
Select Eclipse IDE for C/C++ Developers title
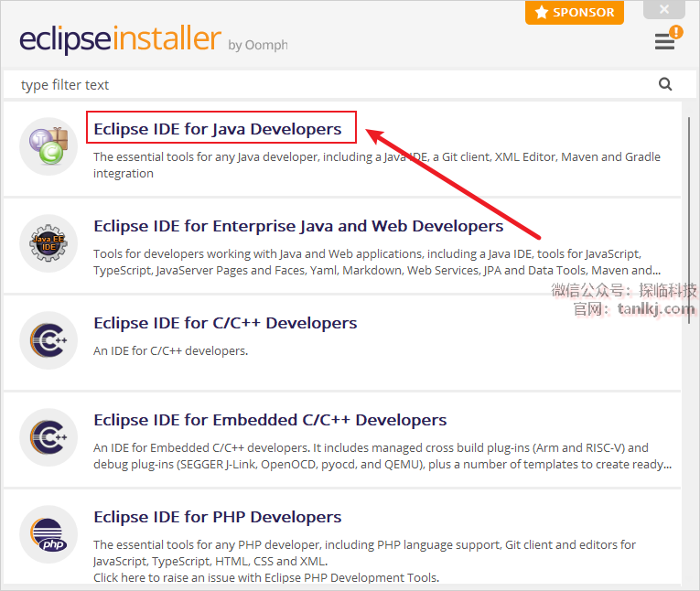pos(225,323)
